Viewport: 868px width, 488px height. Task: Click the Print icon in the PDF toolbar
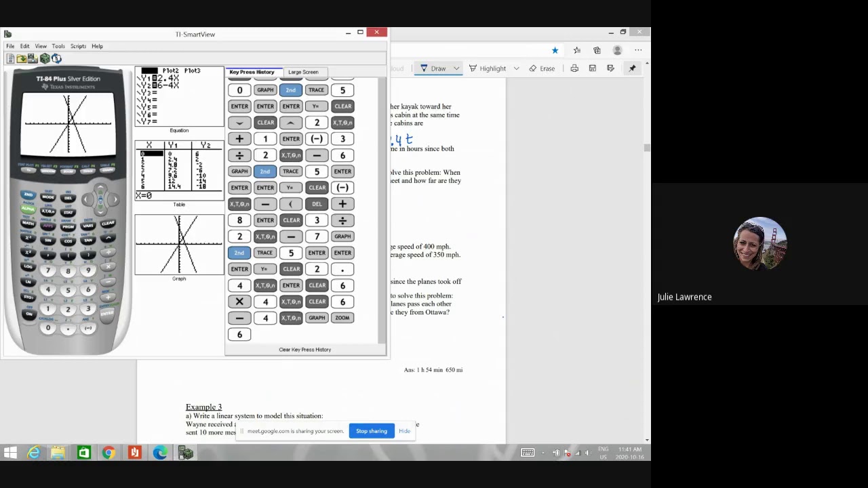coord(574,68)
